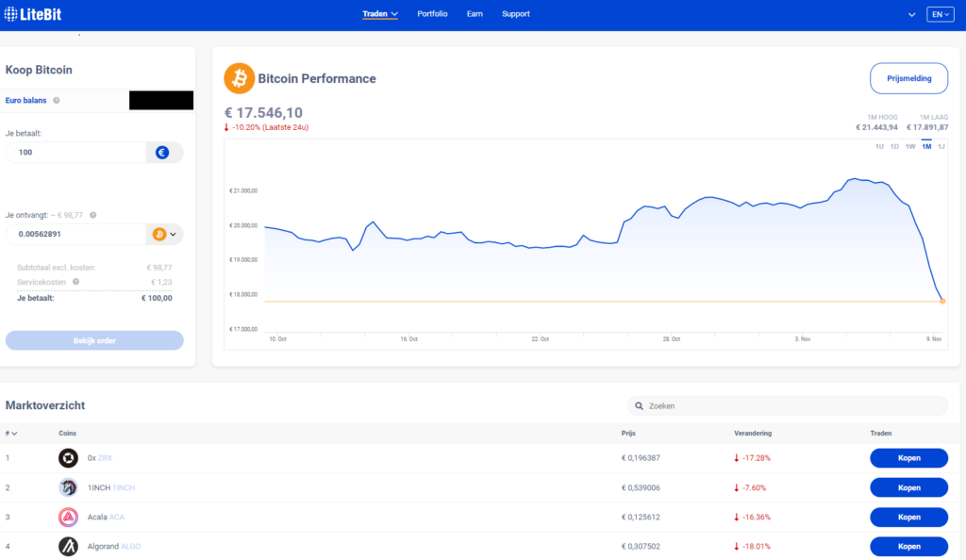The height and width of the screenshot is (560, 966).
Task: Click the Servicekosten info icon
Action: click(75, 281)
